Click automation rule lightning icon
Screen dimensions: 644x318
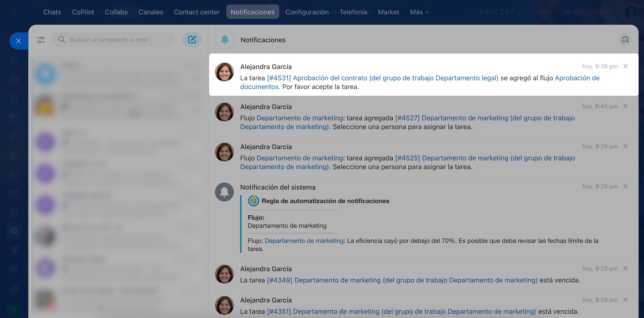pos(253,201)
